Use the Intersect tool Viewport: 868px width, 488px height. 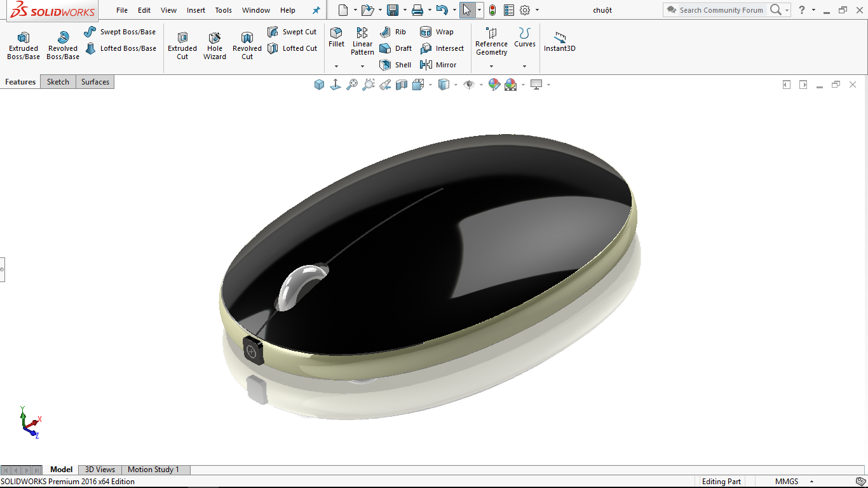442,48
